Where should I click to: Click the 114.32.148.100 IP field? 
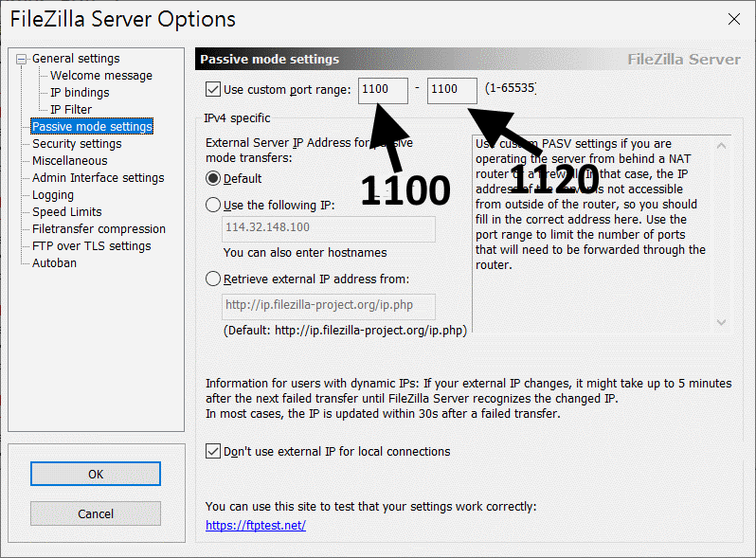329,228
